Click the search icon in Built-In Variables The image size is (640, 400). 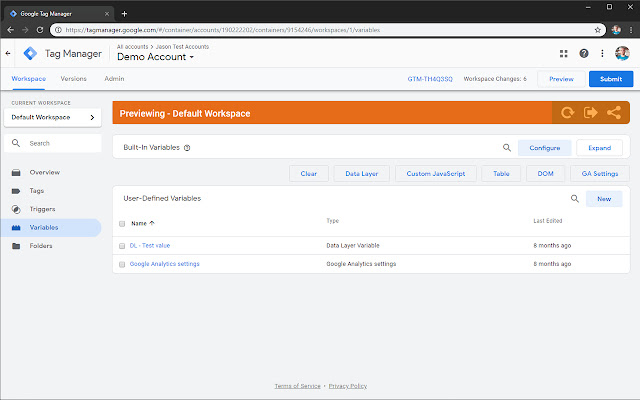pos(507,148)
